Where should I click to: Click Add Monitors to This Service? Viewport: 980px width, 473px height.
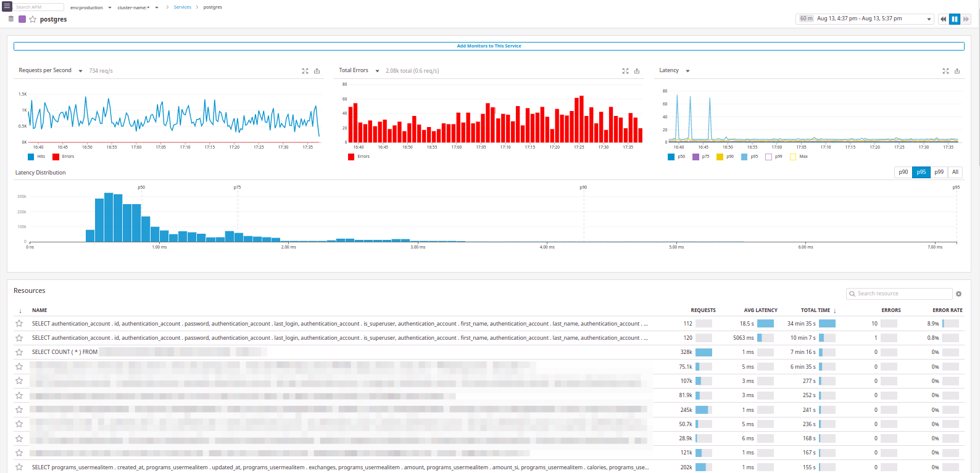pos(489,46)
